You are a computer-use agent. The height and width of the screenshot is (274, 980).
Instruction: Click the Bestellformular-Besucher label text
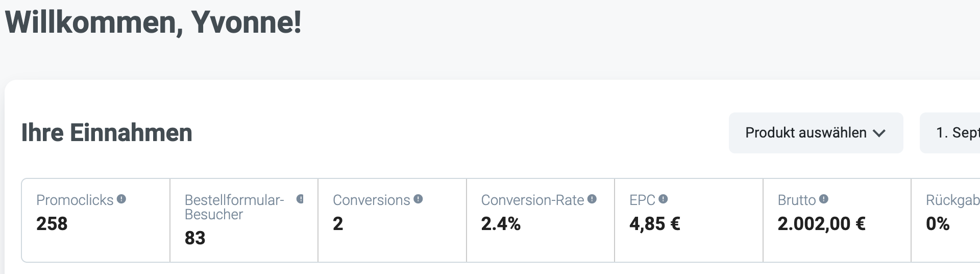[x=234, y=207]
